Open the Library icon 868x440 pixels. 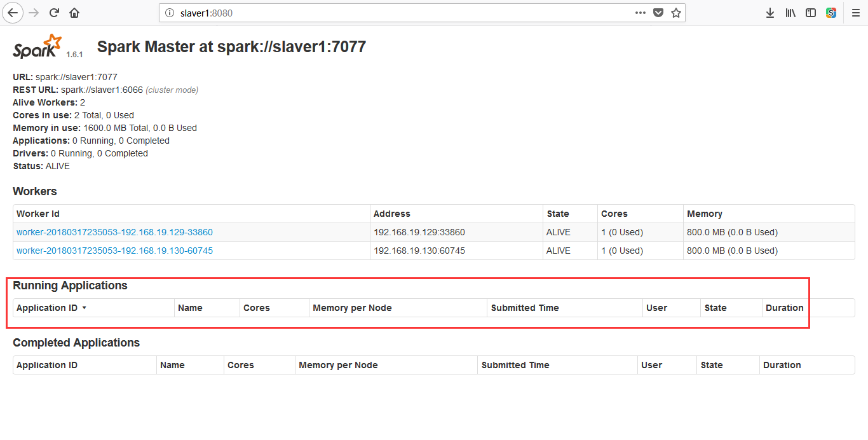click(x=790, y=13)
